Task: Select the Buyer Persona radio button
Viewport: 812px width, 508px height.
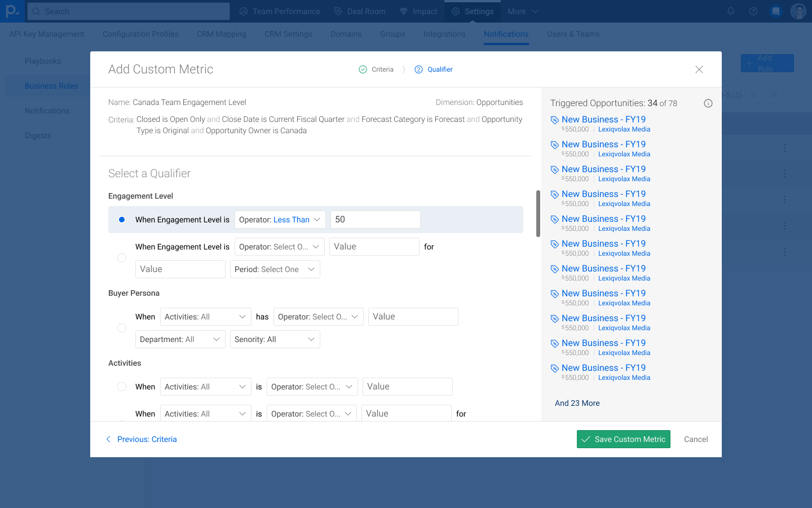Action: point(122,328)
